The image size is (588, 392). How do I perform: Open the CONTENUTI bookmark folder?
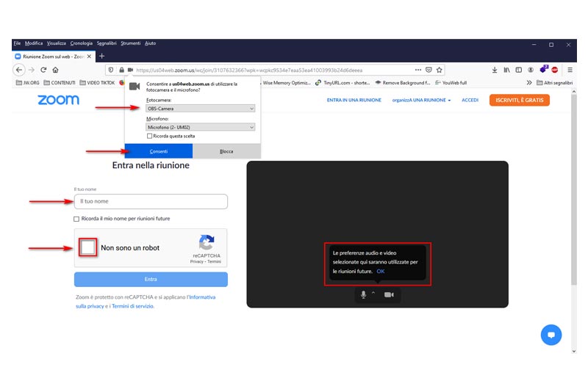tap(60, 83)
